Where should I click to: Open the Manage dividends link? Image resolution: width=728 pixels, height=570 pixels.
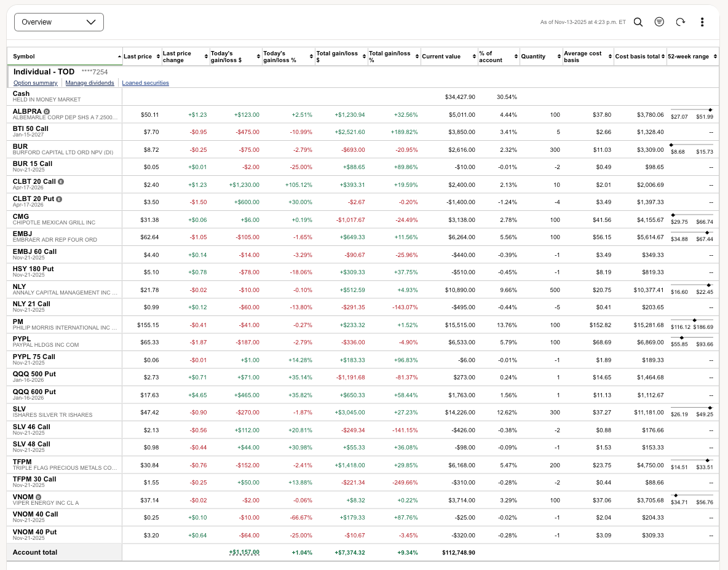pyautogui.click(x=90, y=83)
